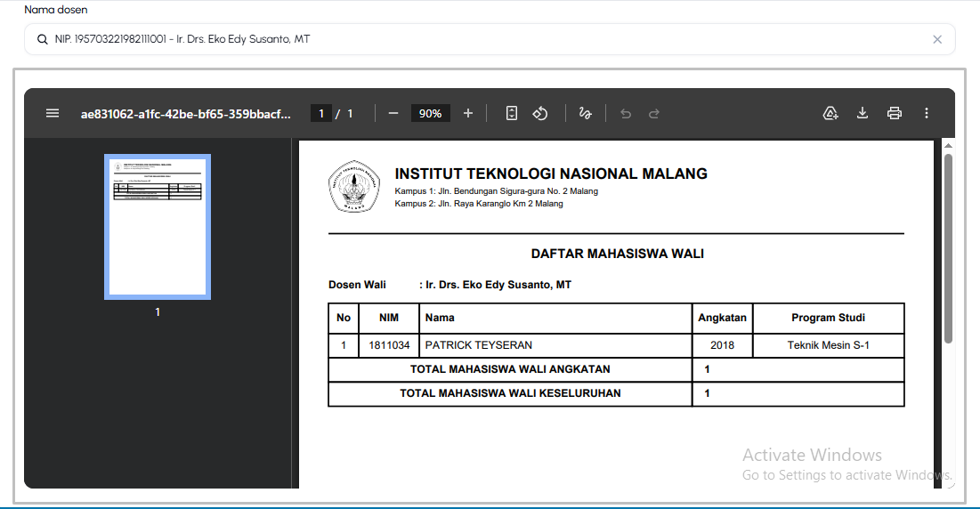
Task: Click the Kampus 2 address line
Action: (479, 204)
